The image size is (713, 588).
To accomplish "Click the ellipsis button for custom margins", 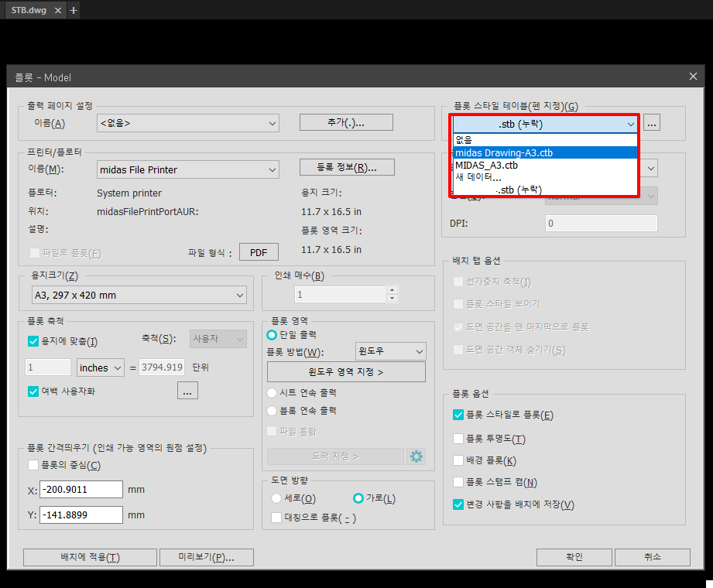I will (187, 391).
